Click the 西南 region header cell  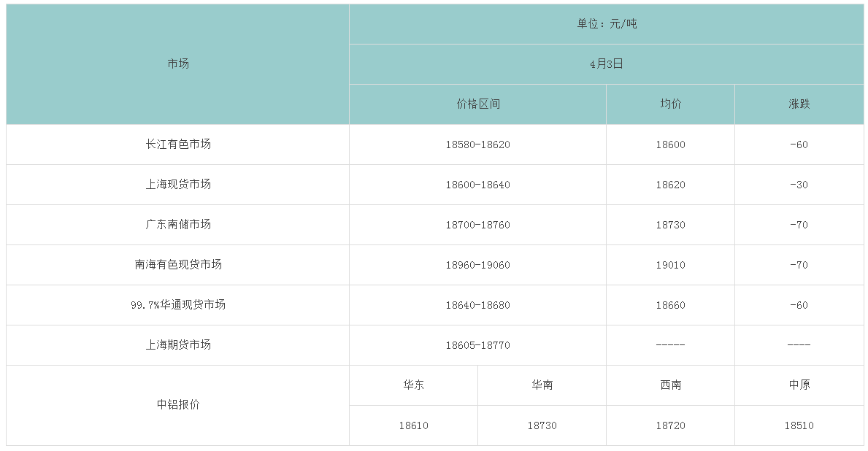pyautogui.click(x=670, y=385)
